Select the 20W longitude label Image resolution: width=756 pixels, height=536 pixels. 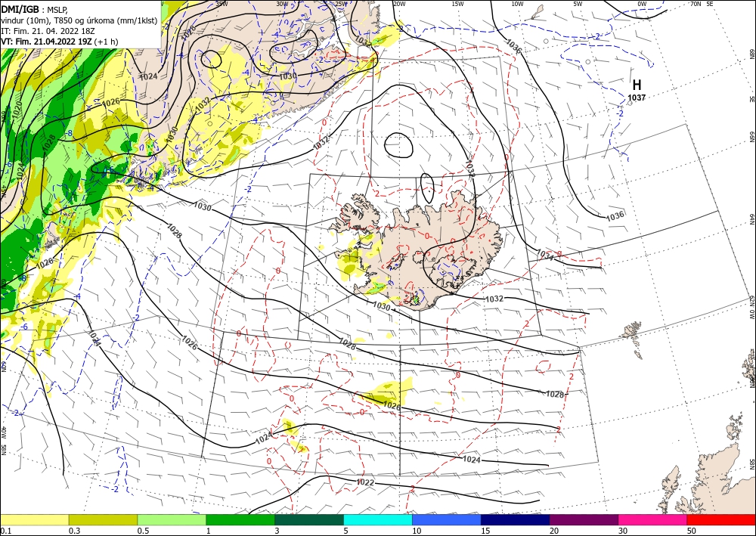tap(398, 4)
